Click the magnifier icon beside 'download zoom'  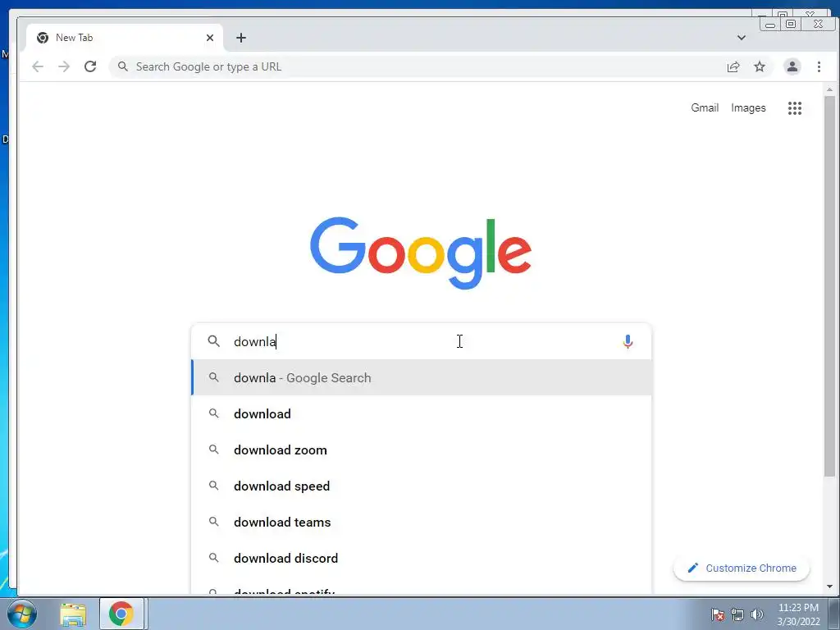214,450
